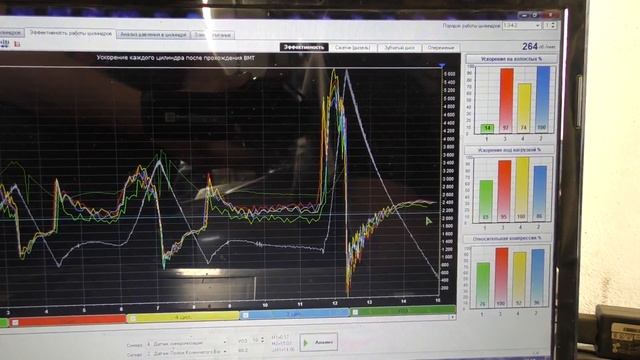Select the 'Сжатие (дизель)' mode button
640x360 pixels.
[x=352, y=47]
